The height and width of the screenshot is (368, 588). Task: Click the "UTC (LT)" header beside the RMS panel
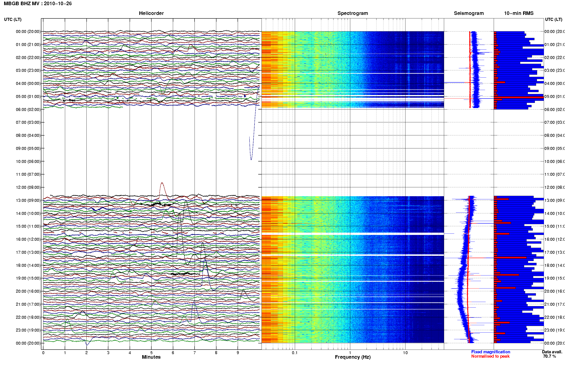[553, 19]
